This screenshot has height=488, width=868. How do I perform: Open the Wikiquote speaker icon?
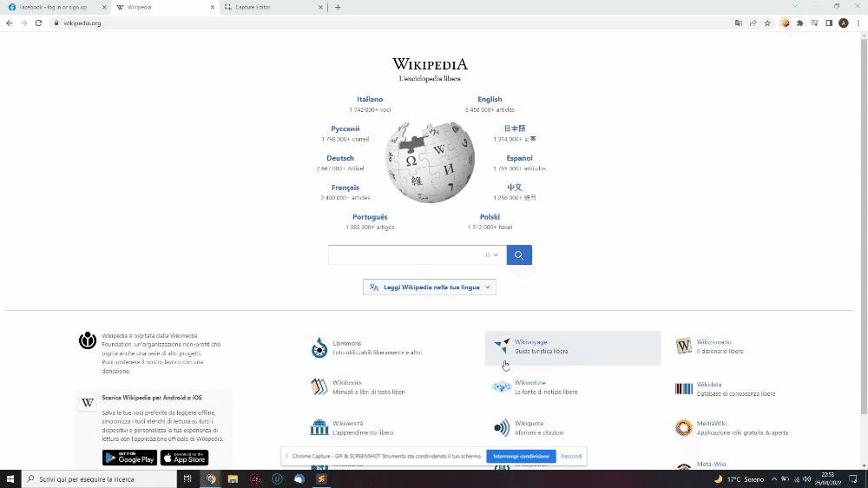tap(502, 427)
